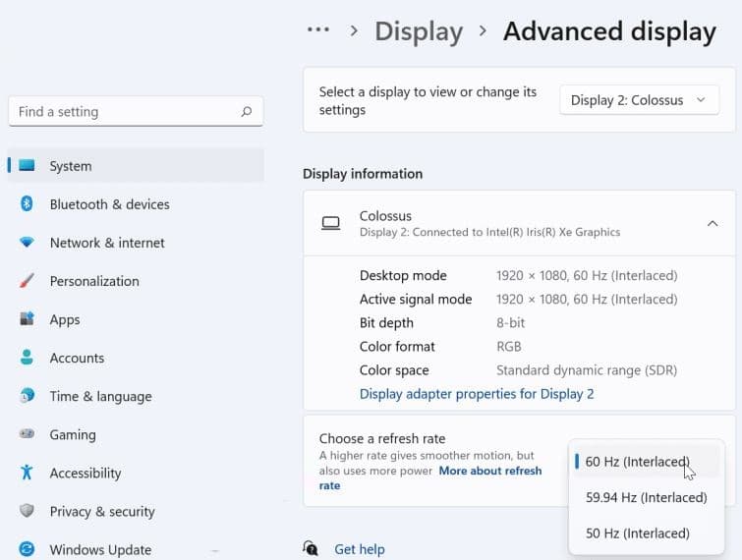Pick 50 Hz (Interlaced) refresh rate

click(x=637, y=533)
